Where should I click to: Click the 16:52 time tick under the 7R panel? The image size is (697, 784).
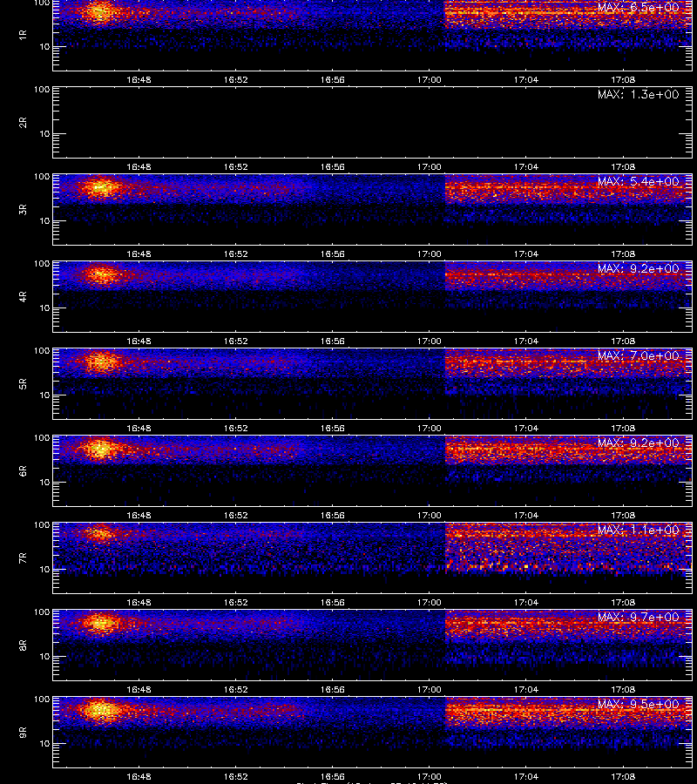(x=235, y=603)
